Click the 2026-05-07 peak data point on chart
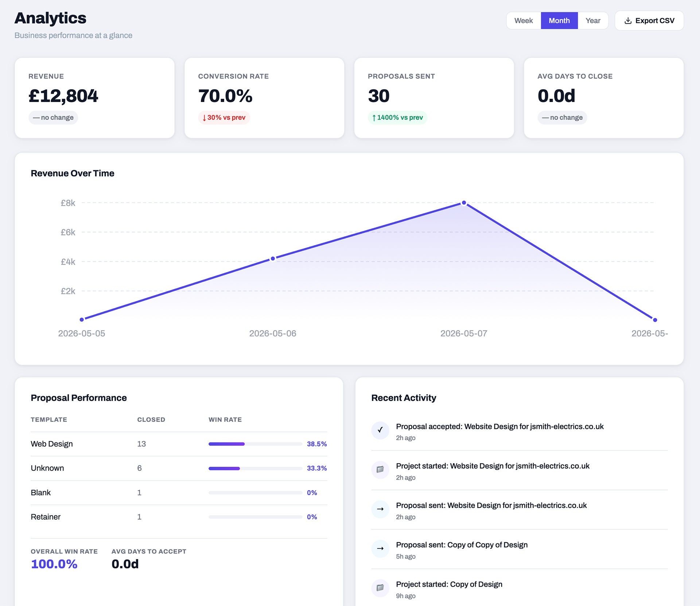This screenshot has width=700, height=606. pyautogui.click(x=464, y=203)
